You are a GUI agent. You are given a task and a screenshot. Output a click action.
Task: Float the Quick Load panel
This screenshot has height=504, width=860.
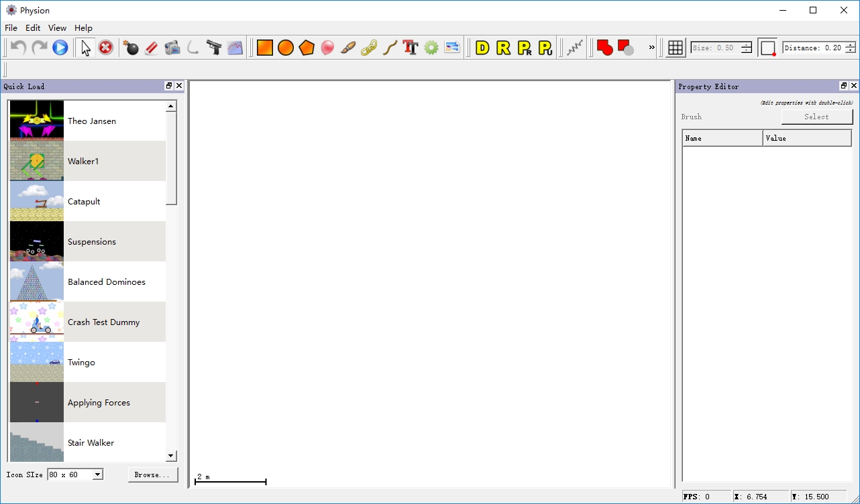tap(169, 86)
